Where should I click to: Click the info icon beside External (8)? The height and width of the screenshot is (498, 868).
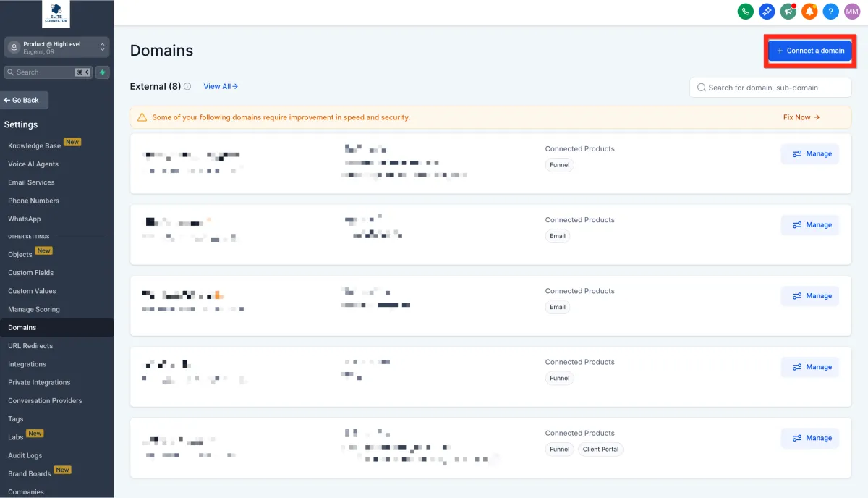(187, 87)
